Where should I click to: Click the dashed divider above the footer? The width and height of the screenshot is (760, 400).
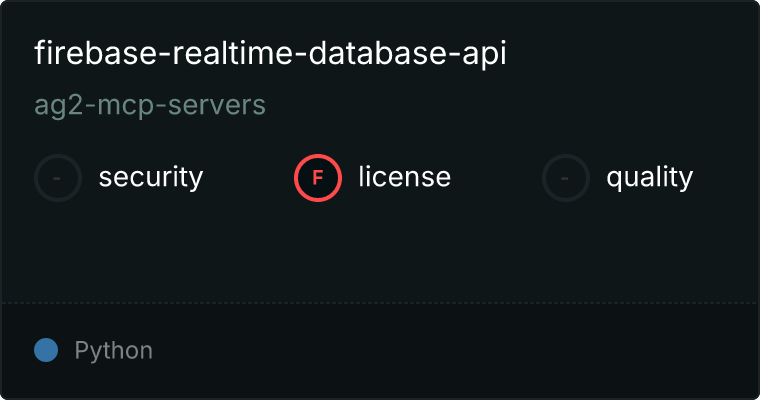click(380, 302)
